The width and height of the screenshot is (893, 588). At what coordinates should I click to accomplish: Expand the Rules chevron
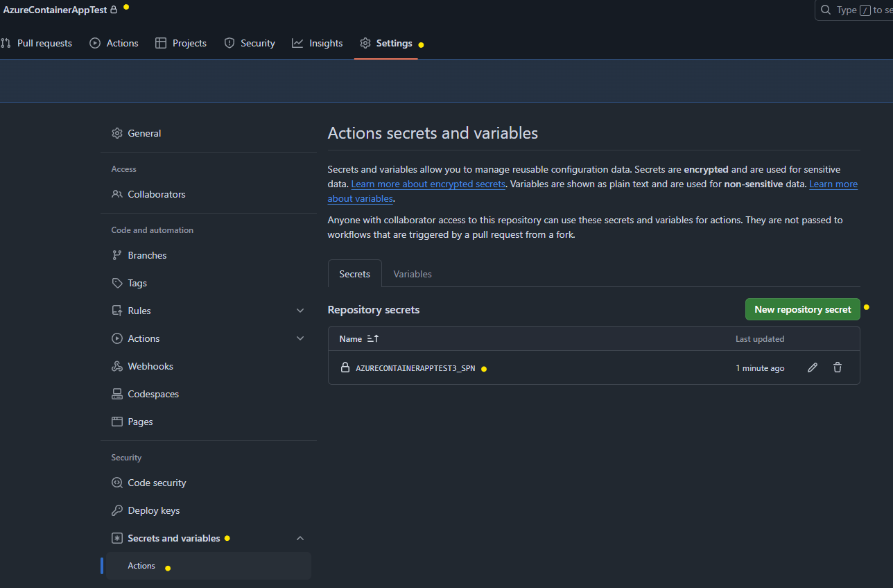click(300, 311)
